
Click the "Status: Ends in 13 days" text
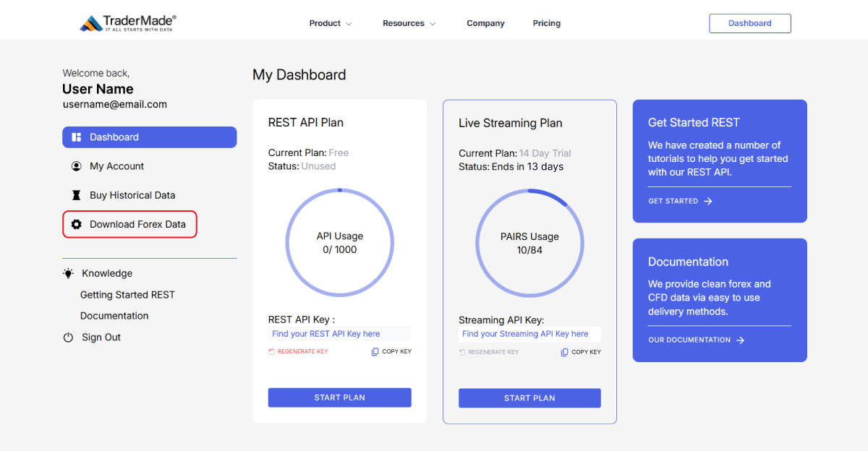tap(511, 166)
